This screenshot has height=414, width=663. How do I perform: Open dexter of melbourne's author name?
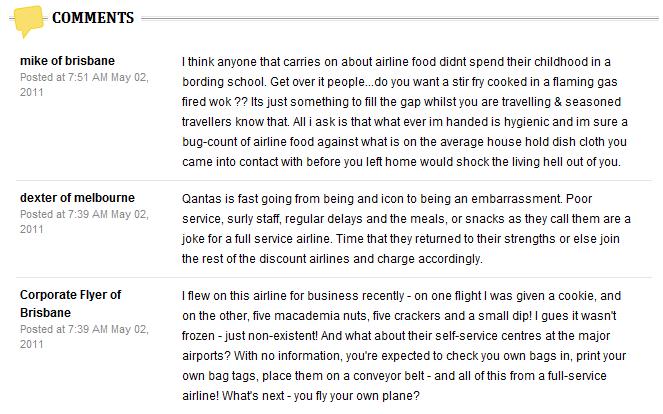point(77,197)
